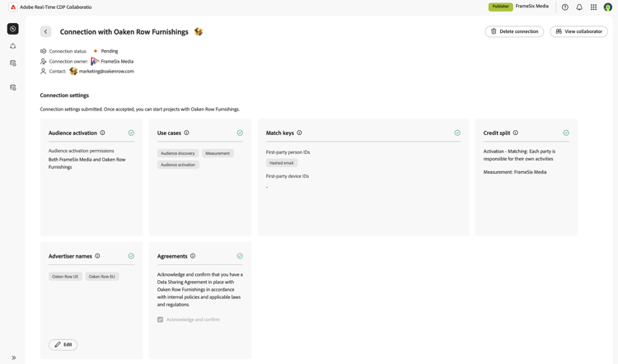Click the Agreements green checkmark
The image size is (618, 364).
click(x=240, y=256)
